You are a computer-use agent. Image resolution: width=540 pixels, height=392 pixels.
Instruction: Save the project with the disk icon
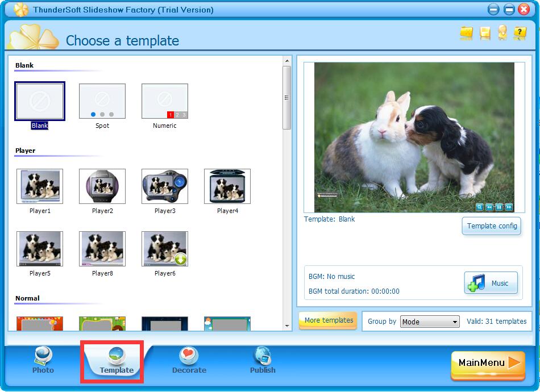coord(484,34)
